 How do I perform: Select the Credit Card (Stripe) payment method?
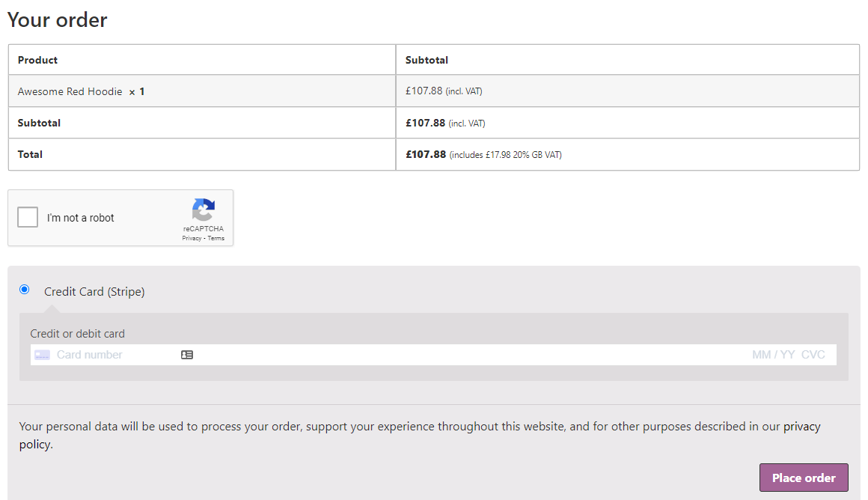(x=23, y=289)
